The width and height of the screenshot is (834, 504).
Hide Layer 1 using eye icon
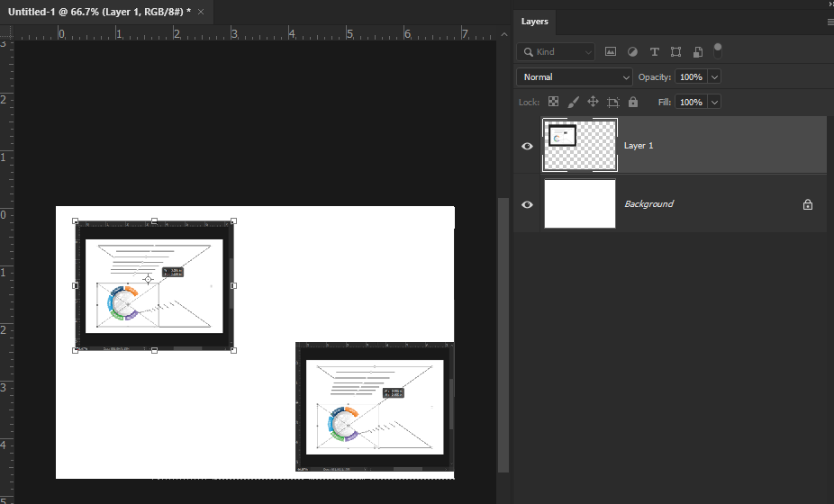pyautogui.click(x=528, y=146)
